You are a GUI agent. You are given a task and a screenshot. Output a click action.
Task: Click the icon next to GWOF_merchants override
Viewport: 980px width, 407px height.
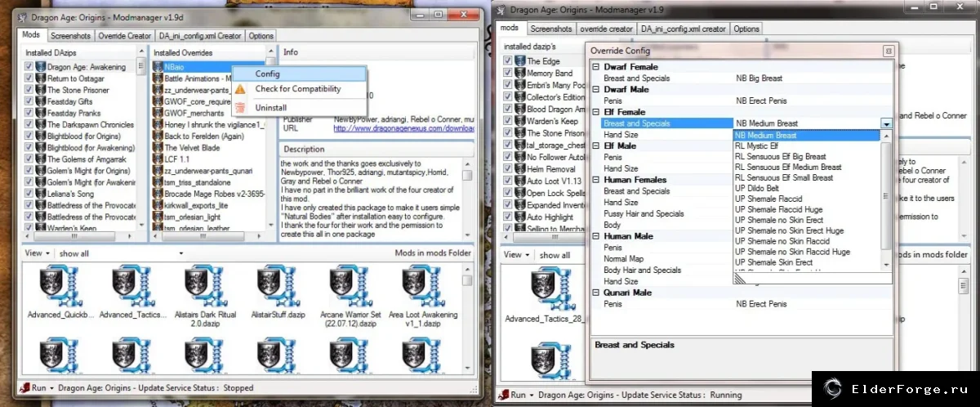click(158, 113)
